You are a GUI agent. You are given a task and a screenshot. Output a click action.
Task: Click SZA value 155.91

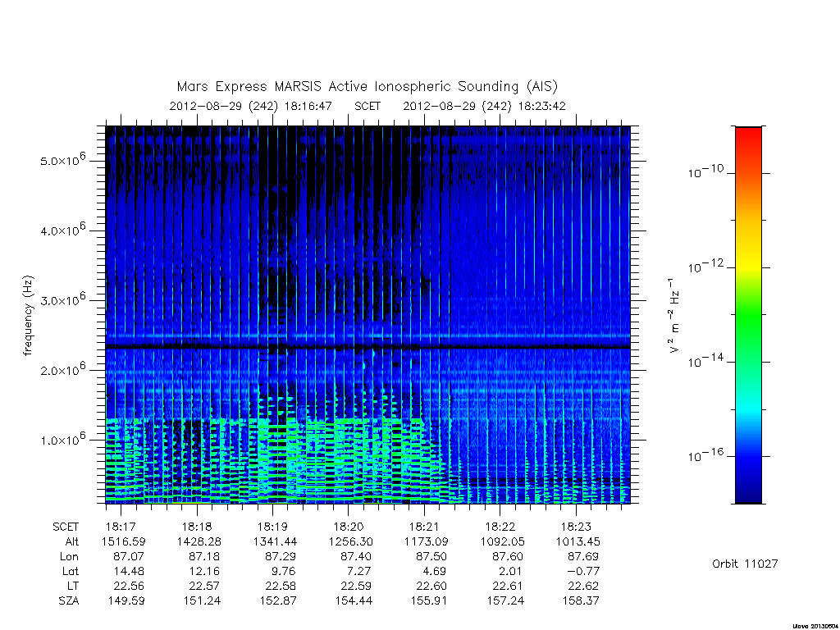[x=428, y=601]
